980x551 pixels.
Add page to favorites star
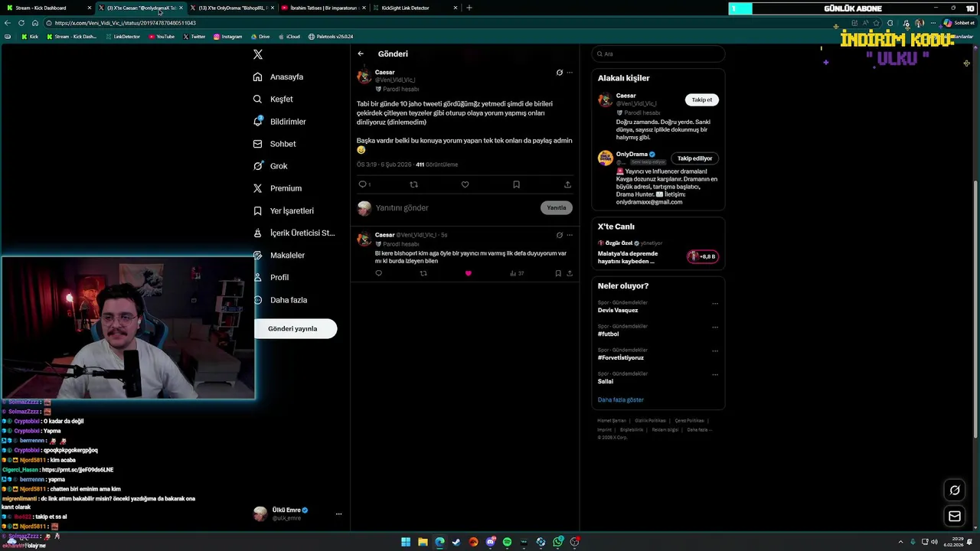tap(877, 23)
